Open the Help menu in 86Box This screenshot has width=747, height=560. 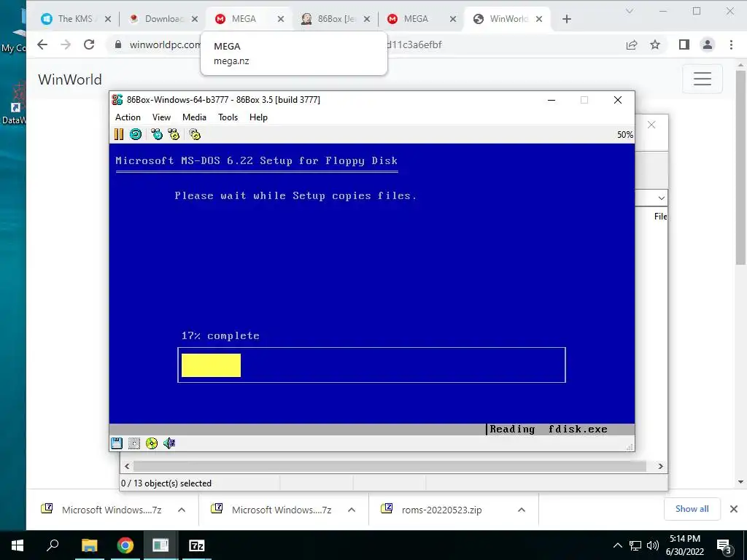pyautogui.click(x=259, y=117)
